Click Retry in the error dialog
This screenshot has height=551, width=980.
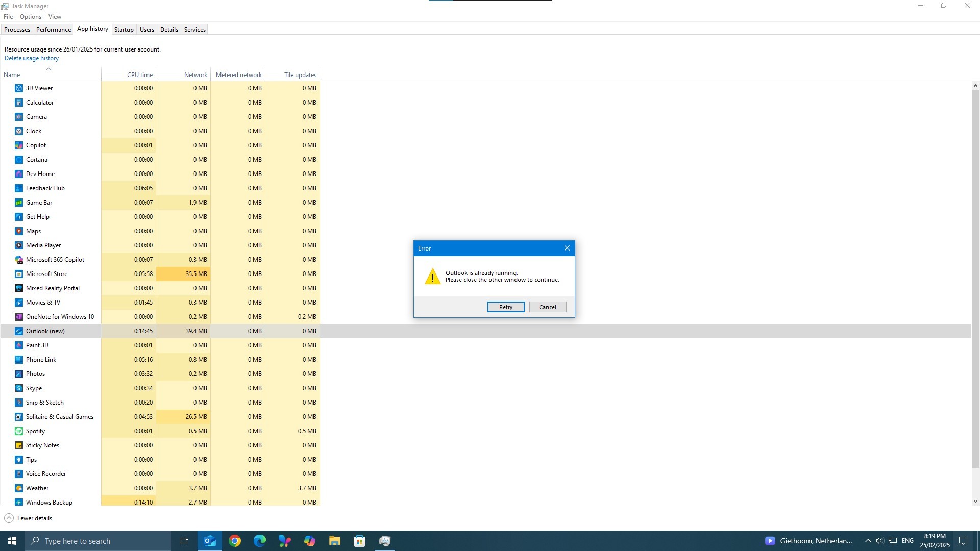[505, 307]
